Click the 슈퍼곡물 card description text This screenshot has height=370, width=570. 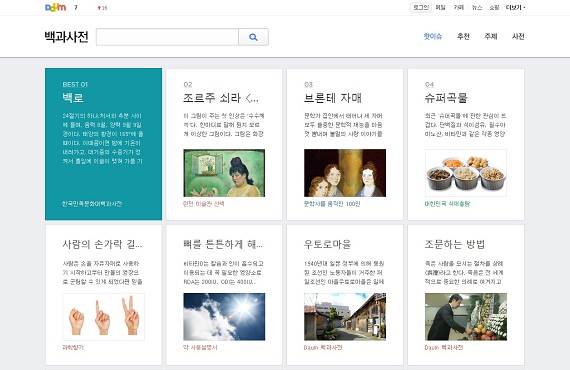465,125
